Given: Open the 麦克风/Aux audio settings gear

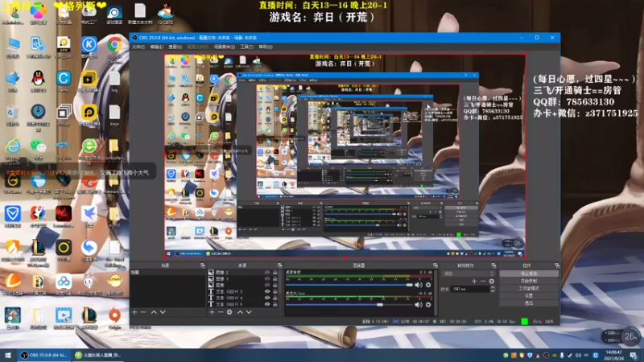Looking at the screenshot, I should (428, 305).
